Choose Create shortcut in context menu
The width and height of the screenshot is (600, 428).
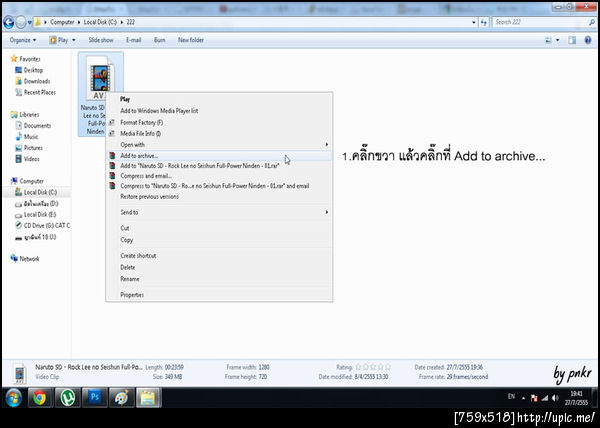[219, 255]
